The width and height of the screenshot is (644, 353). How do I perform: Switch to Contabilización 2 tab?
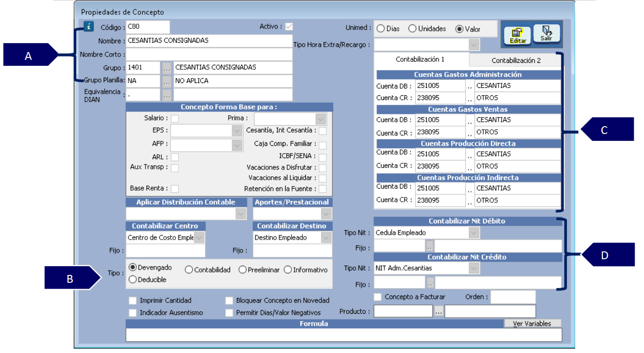pyautogui.click(x=516, y=60)
